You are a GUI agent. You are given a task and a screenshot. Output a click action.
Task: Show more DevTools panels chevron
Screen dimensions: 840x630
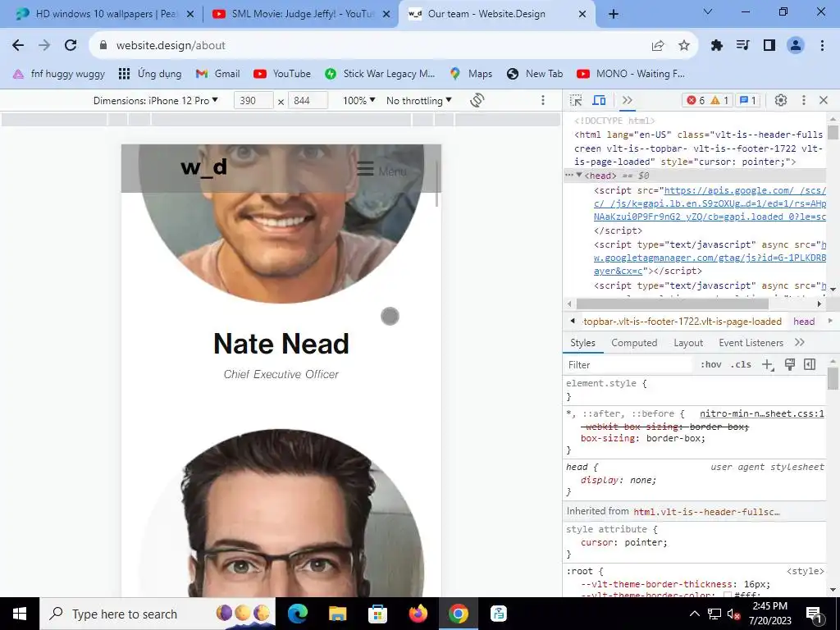click(628, 100)
